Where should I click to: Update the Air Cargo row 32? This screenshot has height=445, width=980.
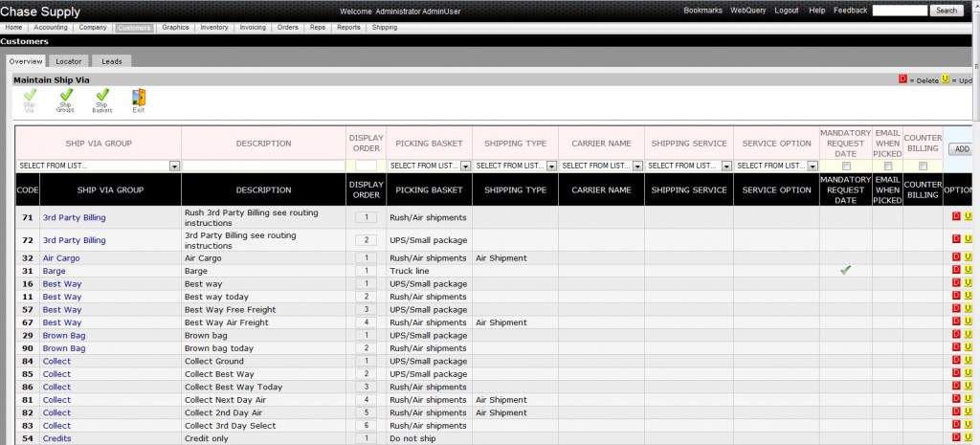click(x=969, y=256)
